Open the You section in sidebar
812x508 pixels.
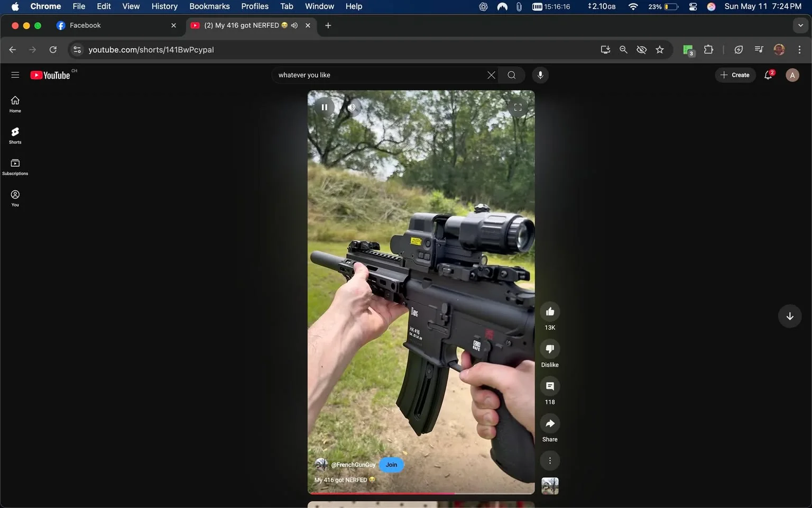pyautogui.click(x=15, y=198)
